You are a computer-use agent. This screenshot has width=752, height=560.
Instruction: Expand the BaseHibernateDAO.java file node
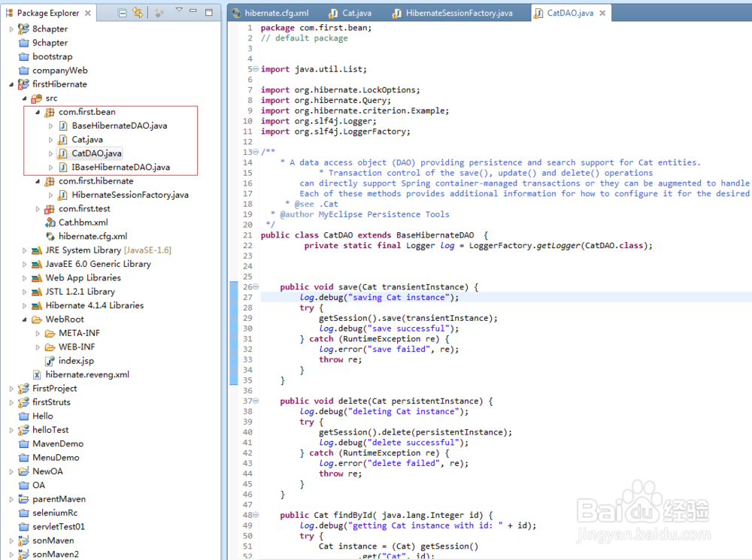coord(50,126)
